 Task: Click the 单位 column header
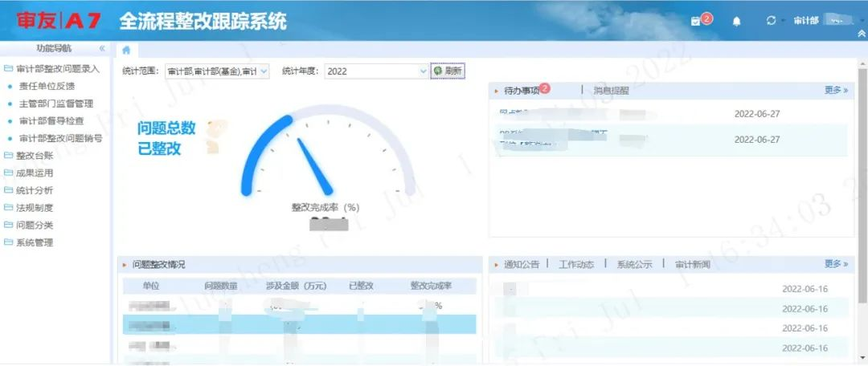(150, 286)
